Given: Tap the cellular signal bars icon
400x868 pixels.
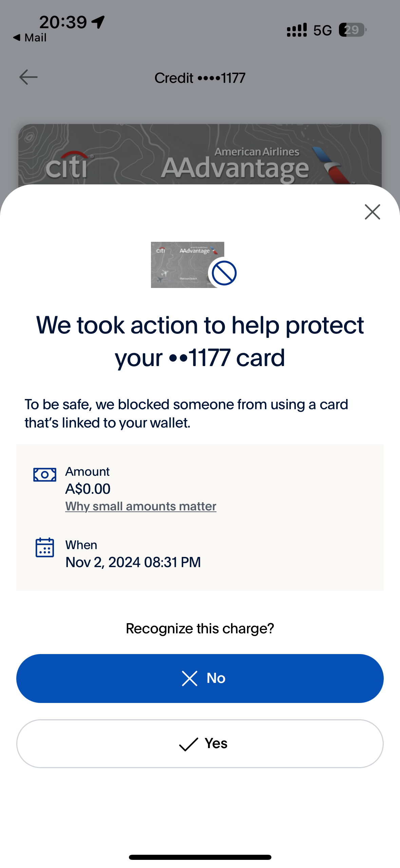Looking at the screenshot, I should point(297,30).
